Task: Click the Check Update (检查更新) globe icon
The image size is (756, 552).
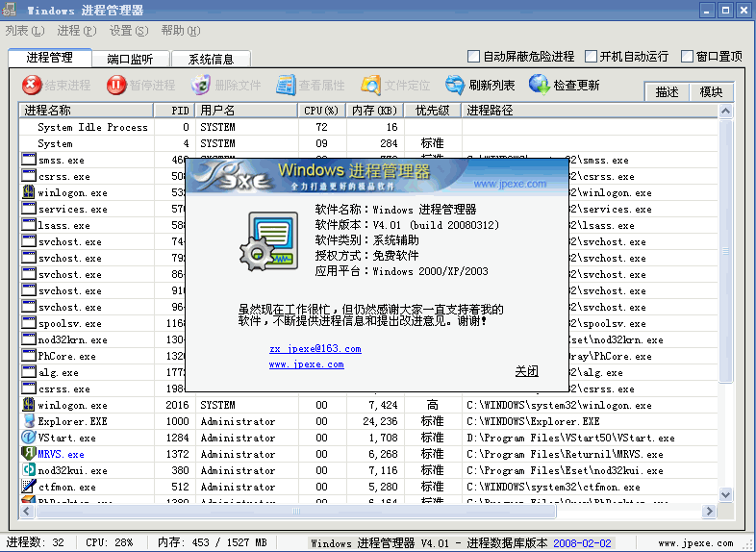Action: pos(539,85)
